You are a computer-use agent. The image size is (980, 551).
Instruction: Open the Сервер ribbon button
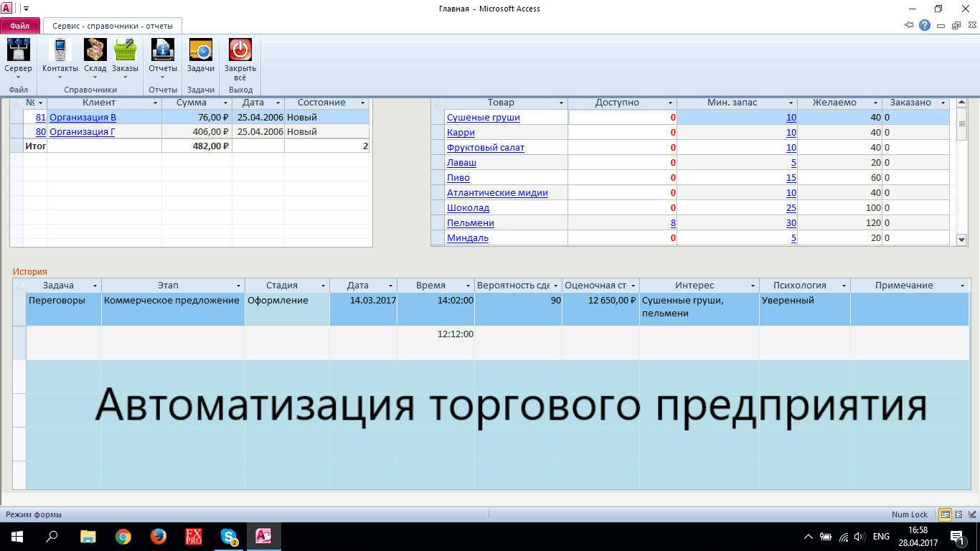tap(18, 58)
